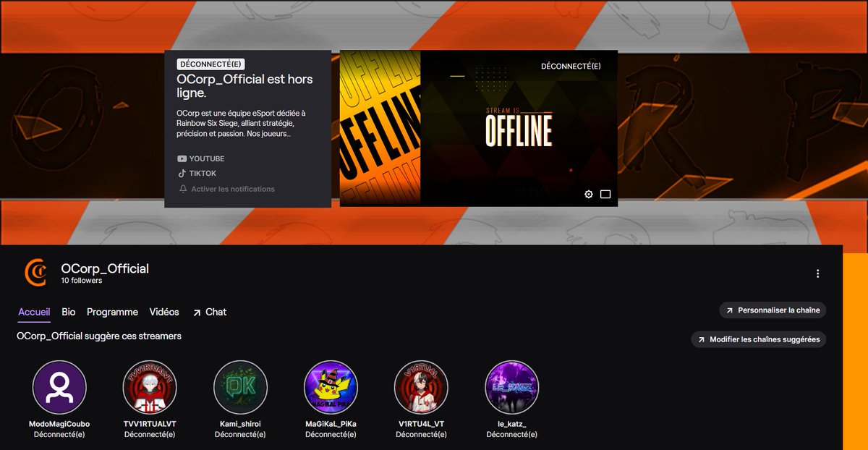868x450 pixels.
Task: Switch to the Programme tab
Action: [112, 312]
